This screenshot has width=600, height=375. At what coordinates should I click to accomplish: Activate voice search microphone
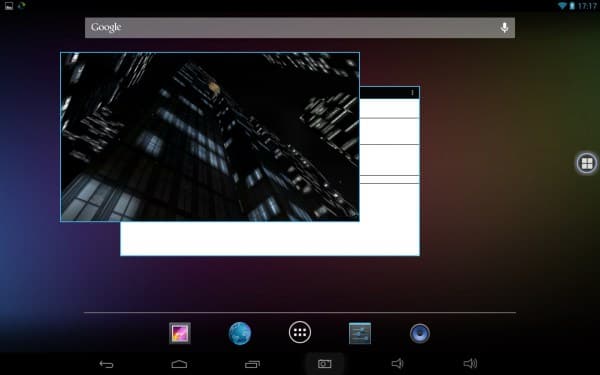[x=504, y=28]
